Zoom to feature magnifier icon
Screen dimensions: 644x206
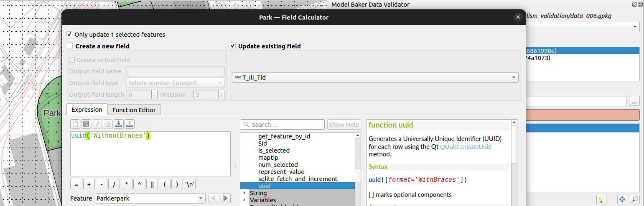pos(634,199)
